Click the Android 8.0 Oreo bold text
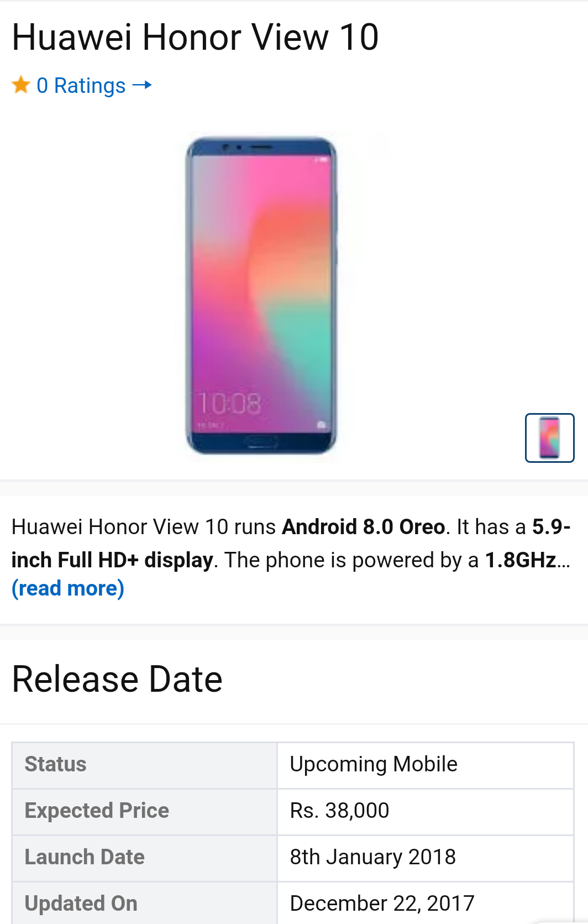The image size is (588, 924). 364,527
